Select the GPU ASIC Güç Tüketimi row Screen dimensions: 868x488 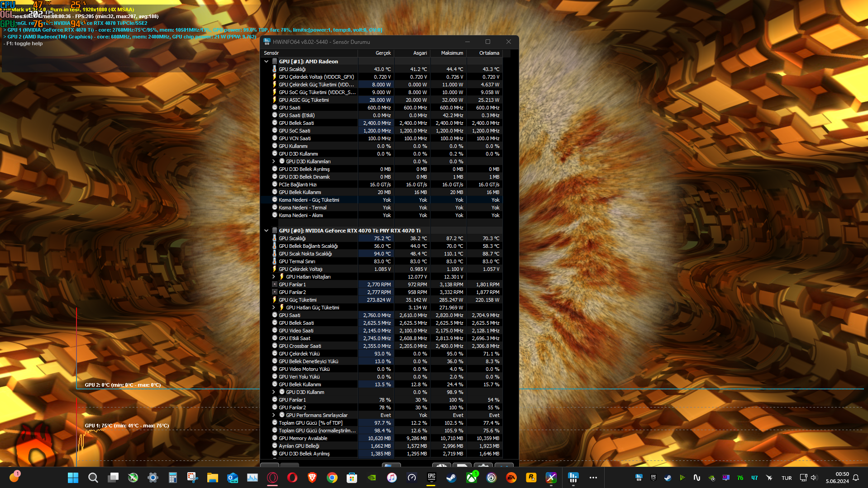click(x=382, y=100)
